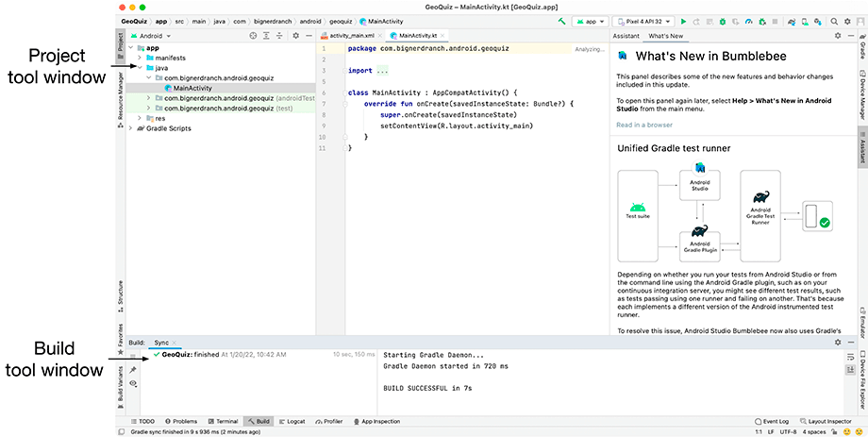Open the Profiler tool window
The height and width of the screenshot is (437, 868).
click(329, 422)
